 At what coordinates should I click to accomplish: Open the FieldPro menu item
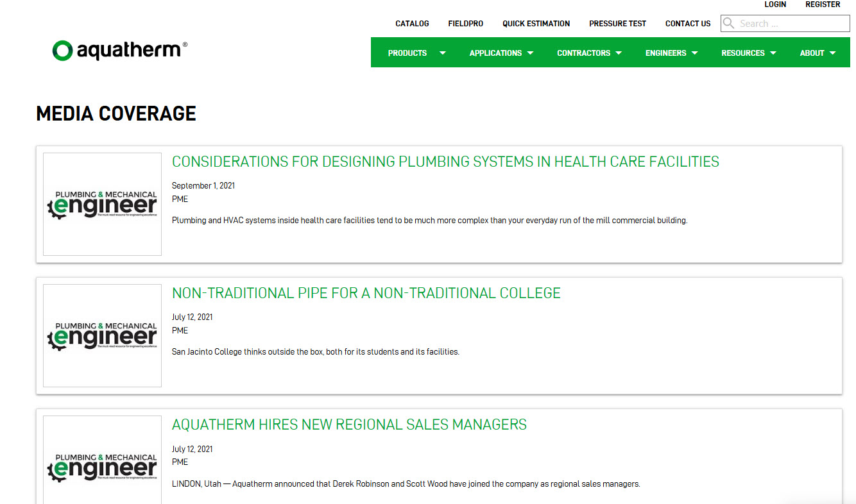tap(466, 24)
